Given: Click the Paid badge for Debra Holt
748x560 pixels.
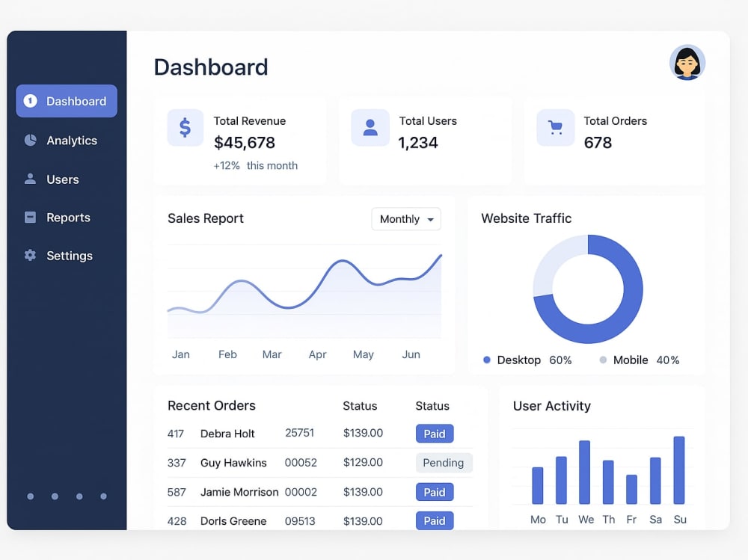Looking at the screenshot, I should point(435,434).
